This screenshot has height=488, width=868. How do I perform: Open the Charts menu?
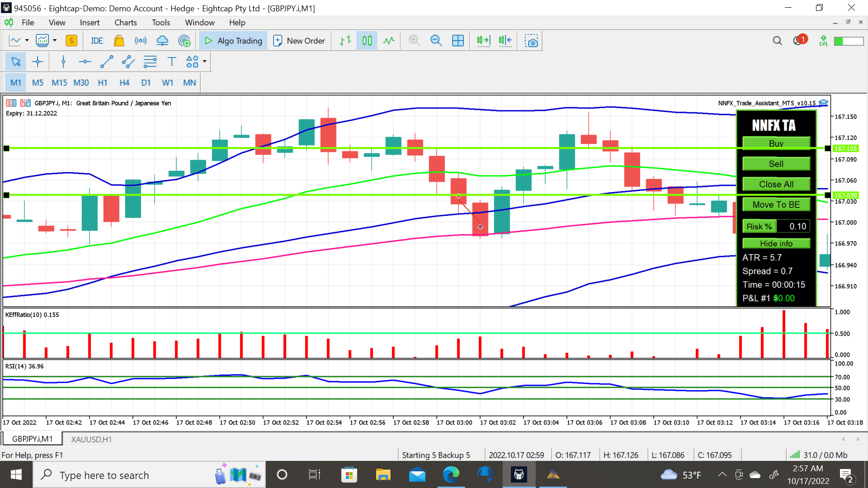[125, 23]
